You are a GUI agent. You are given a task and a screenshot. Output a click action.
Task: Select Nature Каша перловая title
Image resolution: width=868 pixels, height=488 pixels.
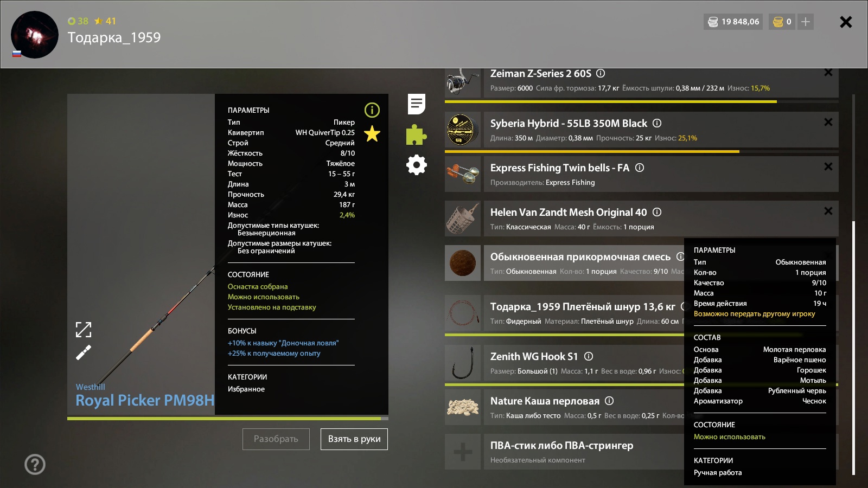(x=545, y=401)
